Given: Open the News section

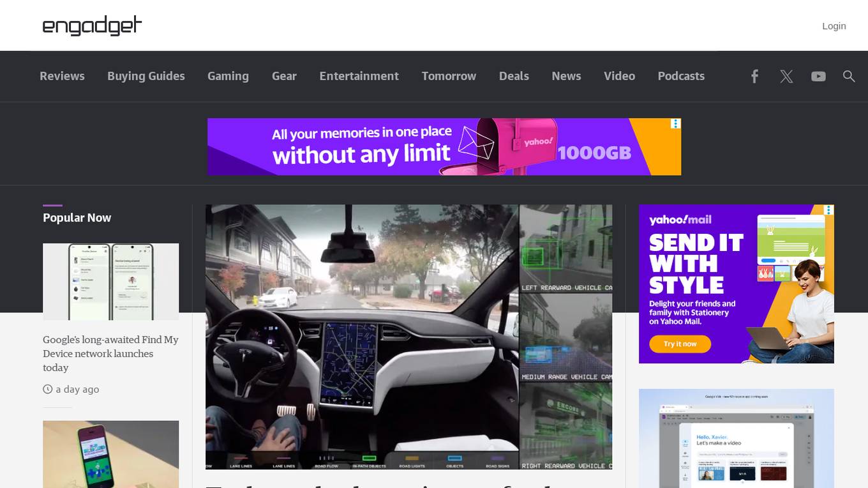Looking at the screenshot, I should click(x=566, y=76).
